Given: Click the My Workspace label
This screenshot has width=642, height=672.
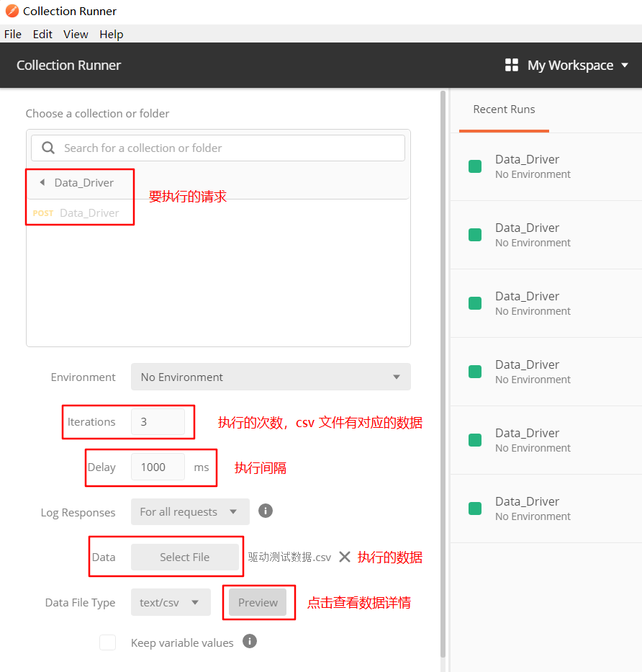Looking at the screenshot, I should tap(570, 65).
